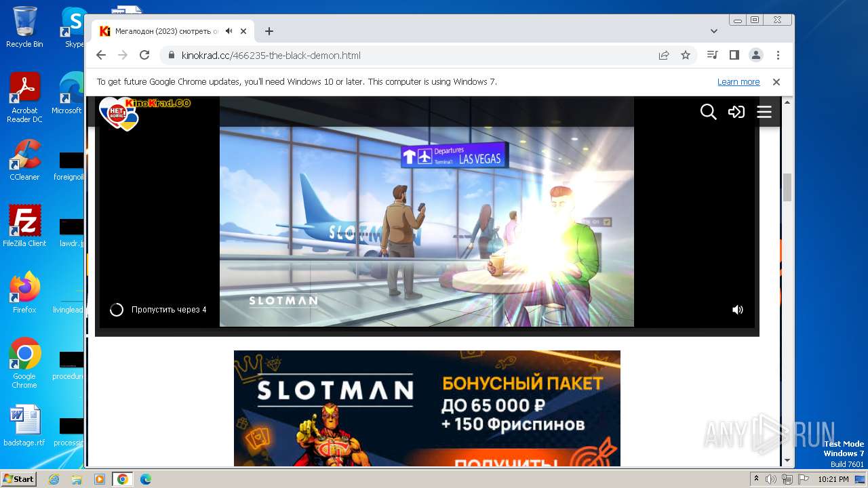
Task: Open the Slotman bonus banner ad
Action: (427, 408)
